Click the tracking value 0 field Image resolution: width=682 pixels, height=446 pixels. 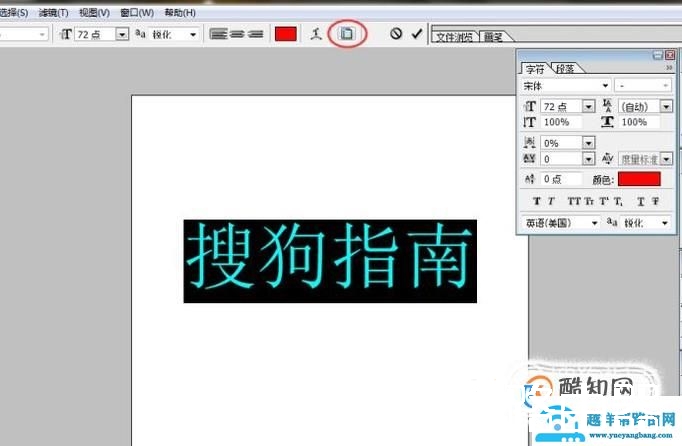(x=561, y=159)
